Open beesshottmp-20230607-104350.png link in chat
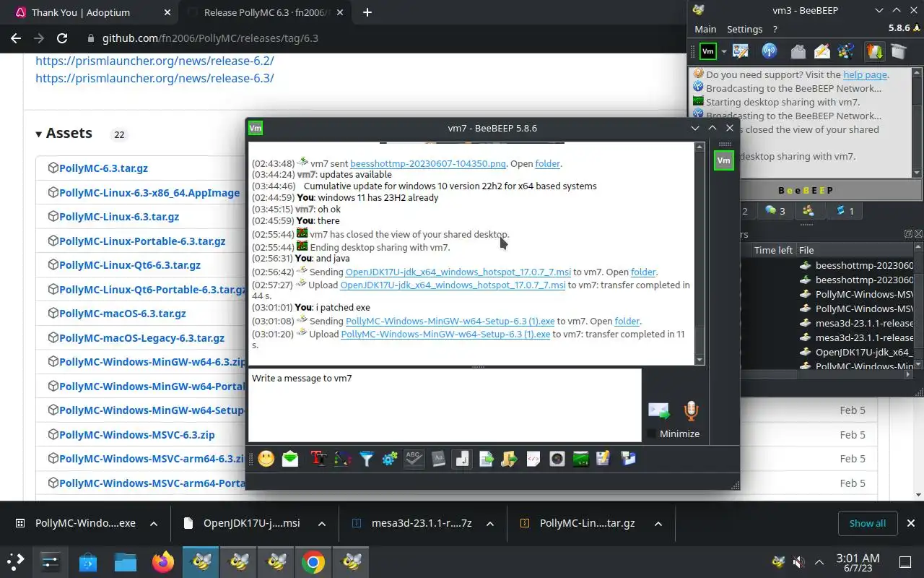The image size is (924, 578). (428, 163)
